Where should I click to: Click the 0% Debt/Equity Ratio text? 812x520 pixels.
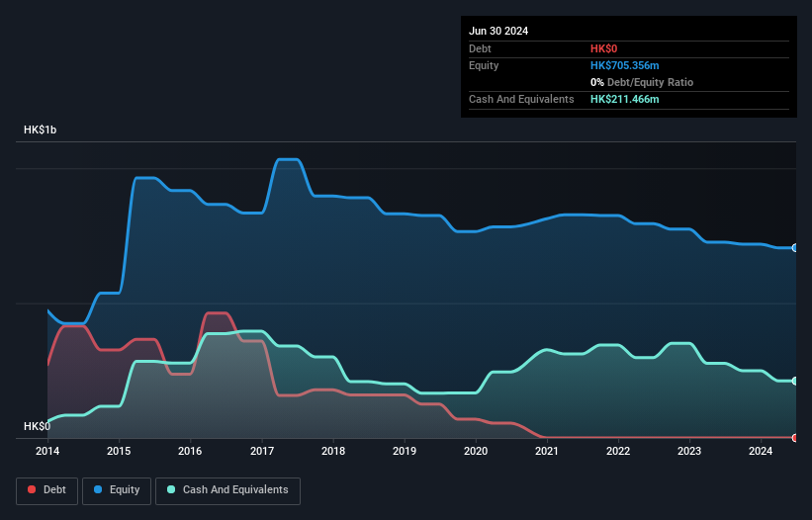[642, 82]
